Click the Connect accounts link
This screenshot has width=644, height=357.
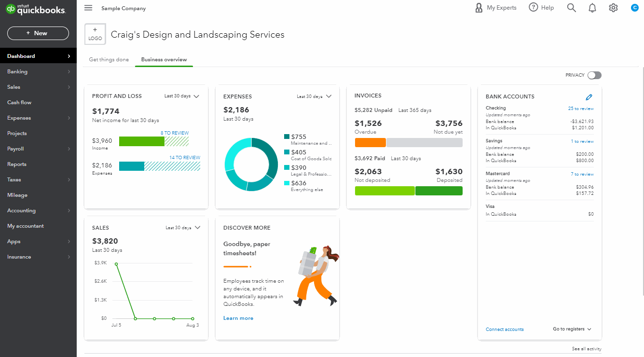pos(505,330)
